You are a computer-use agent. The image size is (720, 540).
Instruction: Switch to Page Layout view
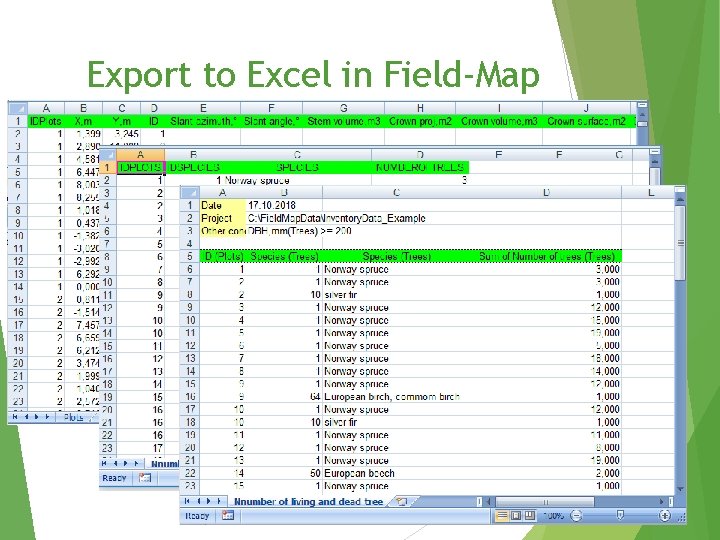516,516
